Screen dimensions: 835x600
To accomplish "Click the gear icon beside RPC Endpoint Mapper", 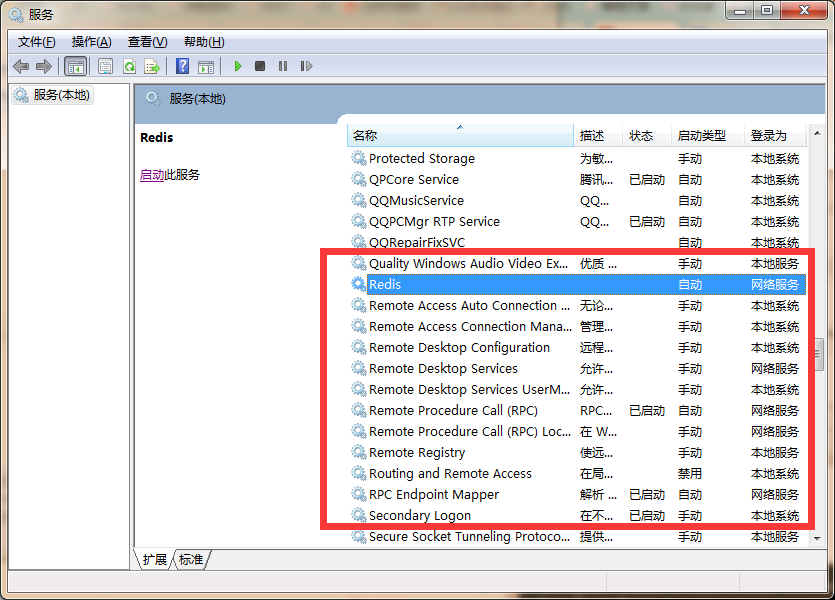I will coord(358,494).
